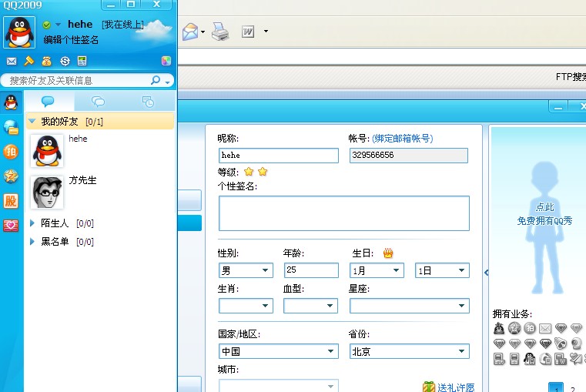Click the birthday cake icon beside 生日
The image size is (586, 392).
pos(388,253)
